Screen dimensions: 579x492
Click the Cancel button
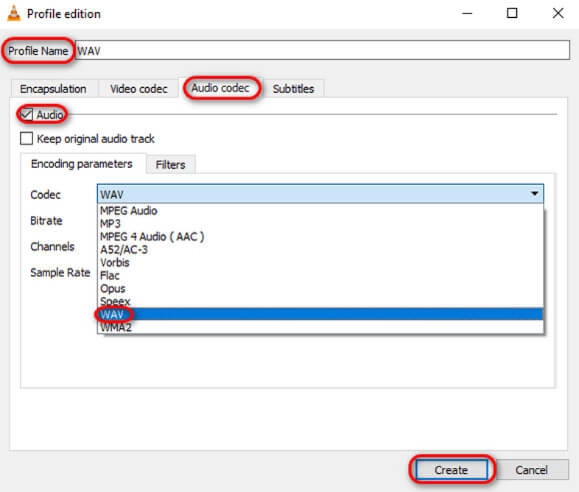(531, 470)
